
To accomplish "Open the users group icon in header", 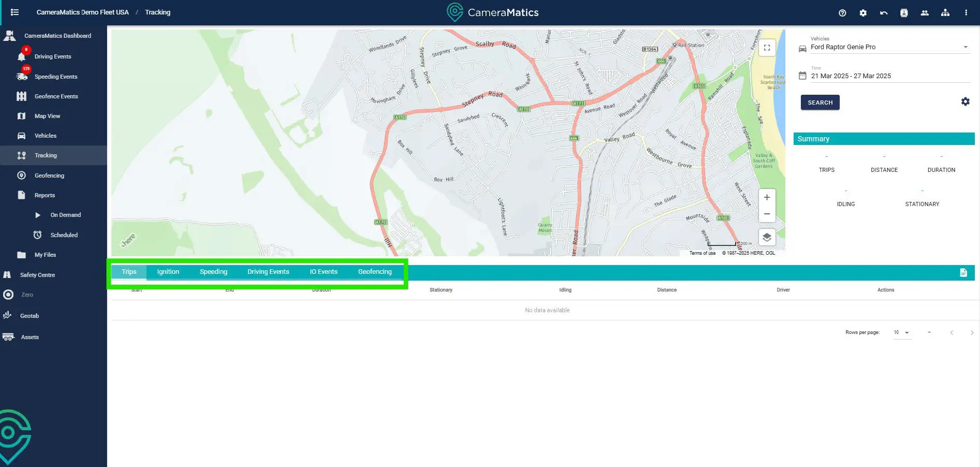I will (x=925, y=13).
